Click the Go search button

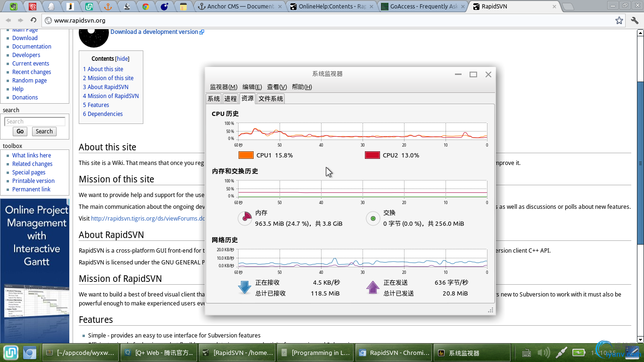(20, 132)
